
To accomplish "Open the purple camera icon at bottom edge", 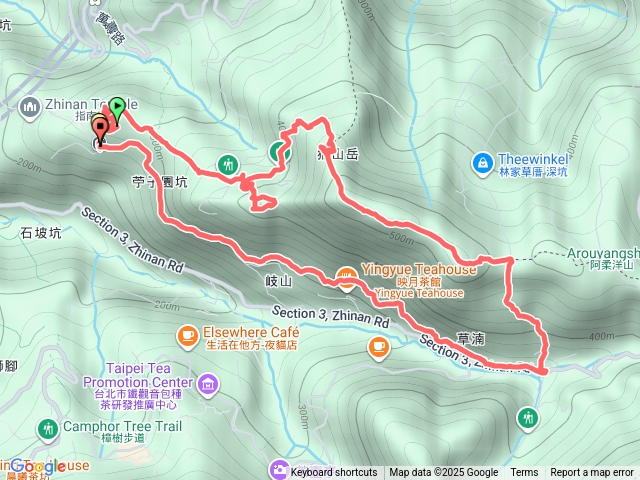I will 279,469.
